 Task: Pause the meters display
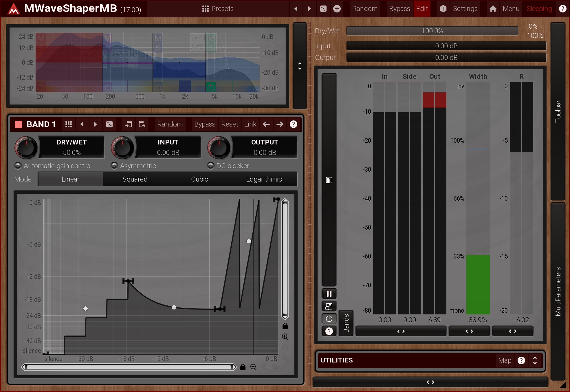click(329, 294)
